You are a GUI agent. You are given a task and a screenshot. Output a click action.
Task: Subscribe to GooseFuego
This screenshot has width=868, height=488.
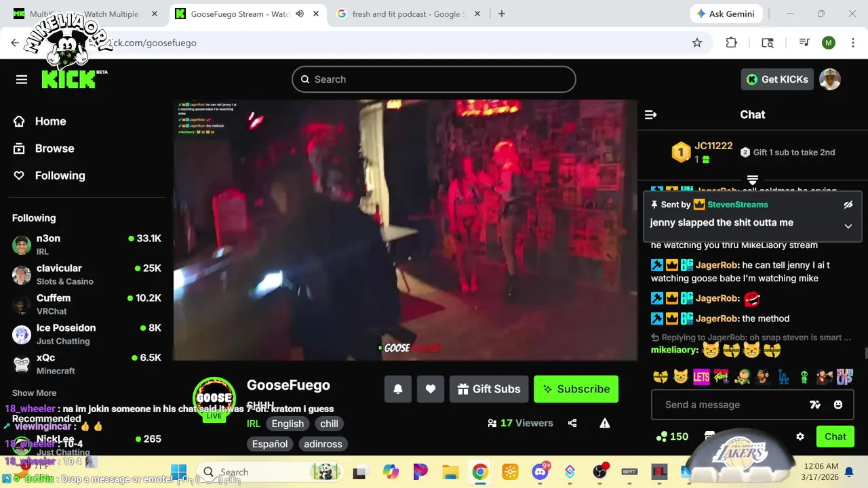click(576, 389)
